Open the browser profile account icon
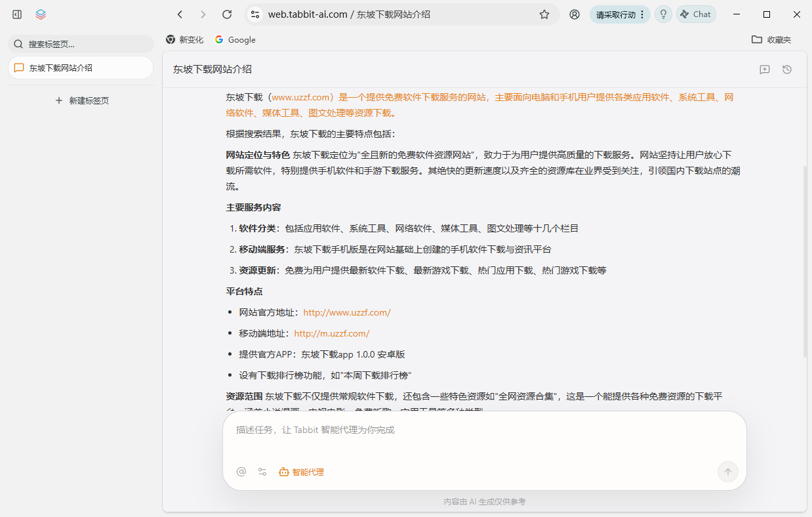The width and height of the screenshot is (812, 517). point(574,14)
